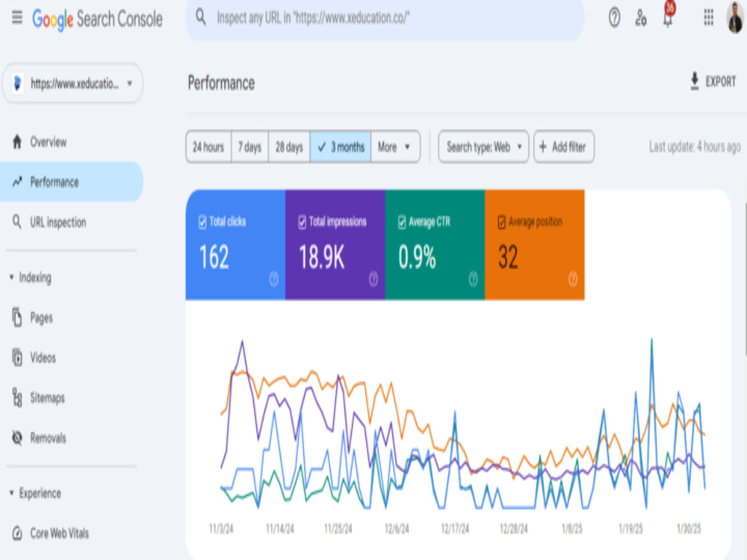Click help icon on Average position card

tap(573, 279)
